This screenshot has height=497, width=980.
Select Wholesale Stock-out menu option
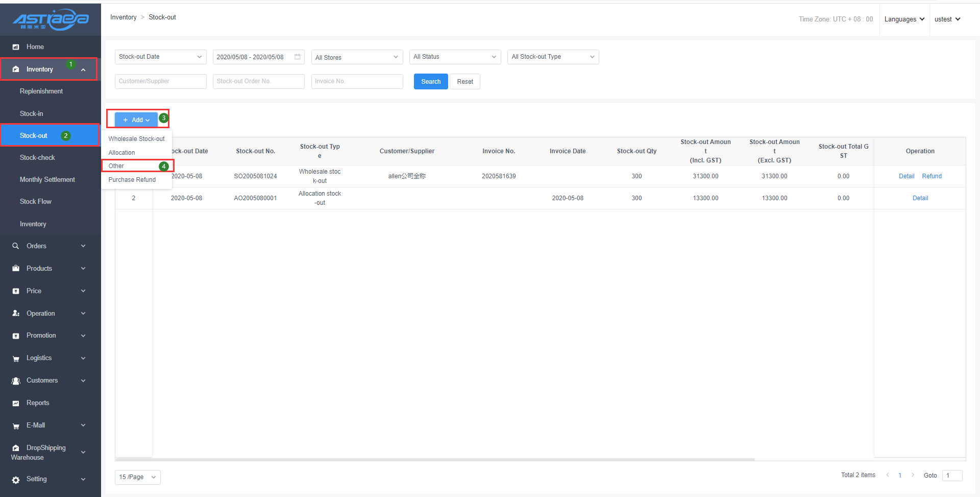136,139
